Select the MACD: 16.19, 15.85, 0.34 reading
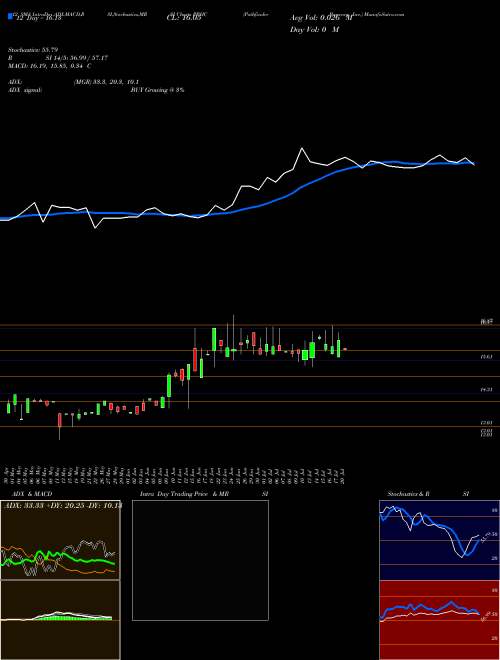500x660 pixels. coord(50,66)
